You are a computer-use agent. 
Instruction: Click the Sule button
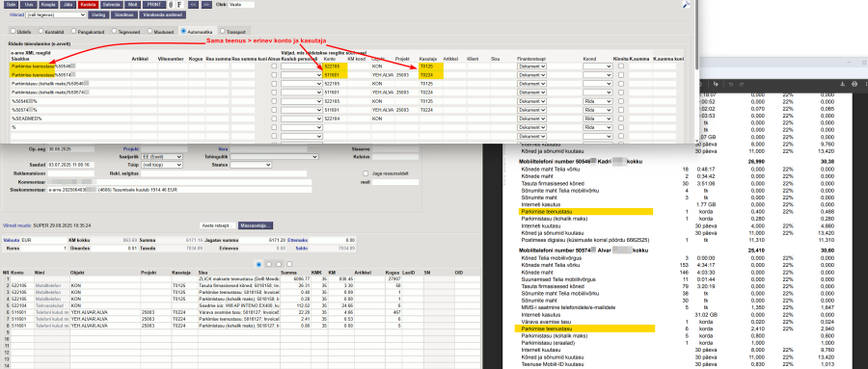coord(12,5)
